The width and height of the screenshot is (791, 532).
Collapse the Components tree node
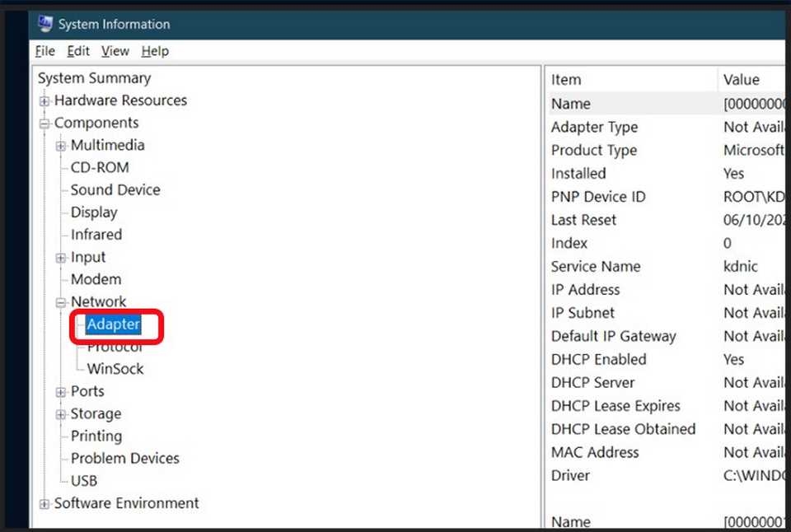[44, 124]
